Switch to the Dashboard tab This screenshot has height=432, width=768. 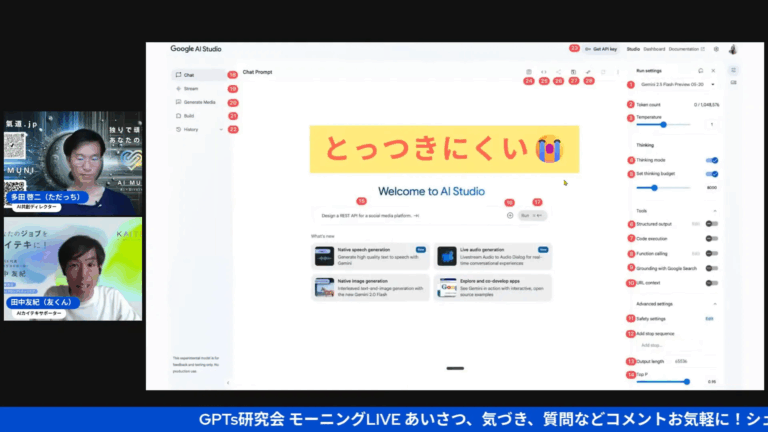654,49
